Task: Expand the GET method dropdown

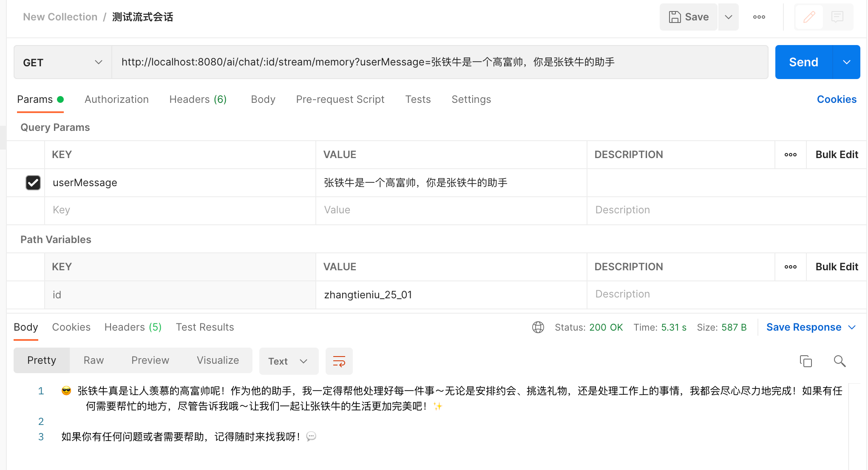Action: coord(63,62)
